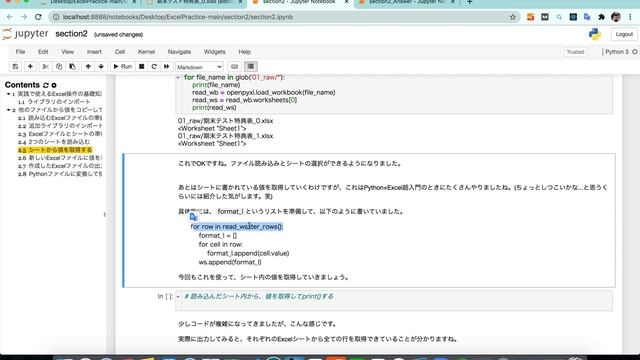Switch to the 期末テスト特典表_0.xlsx tab
640x360 pixels.
coord(195,2)
